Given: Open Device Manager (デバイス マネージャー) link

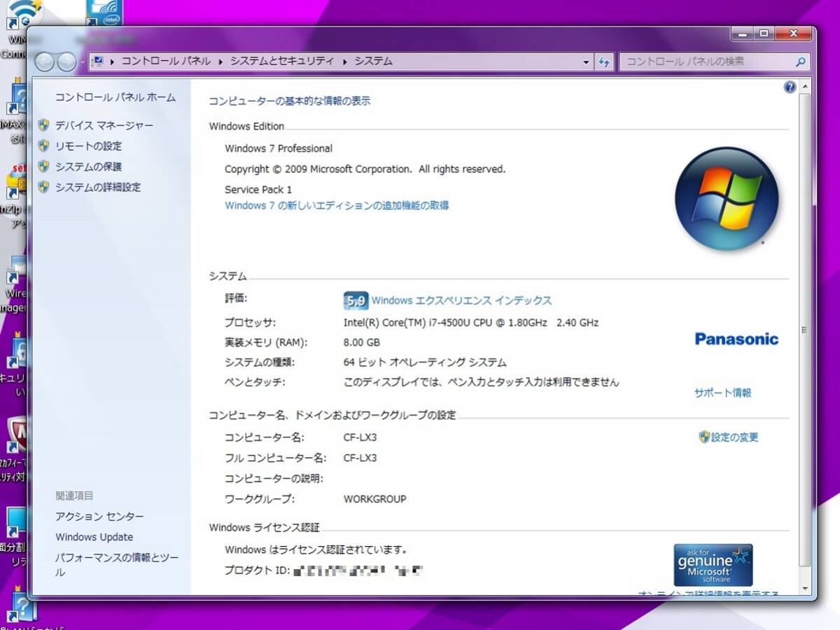Looking at the screenshot, I should point(104,125).
